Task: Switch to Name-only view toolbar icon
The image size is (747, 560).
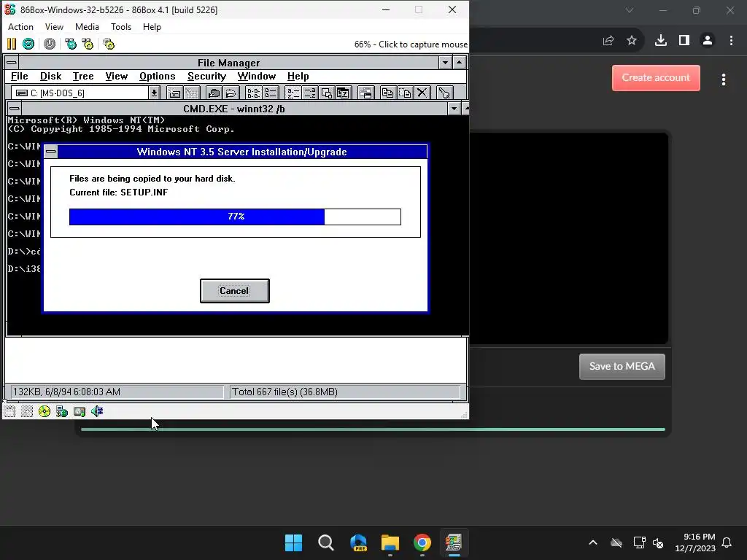Action: [253, 93]
